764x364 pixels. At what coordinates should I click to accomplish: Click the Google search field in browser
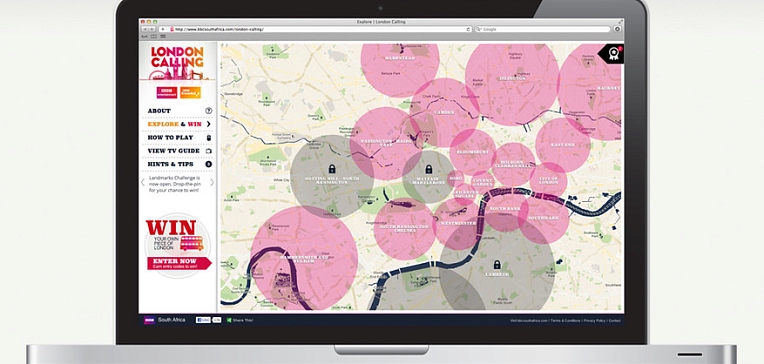click(542, 29)
